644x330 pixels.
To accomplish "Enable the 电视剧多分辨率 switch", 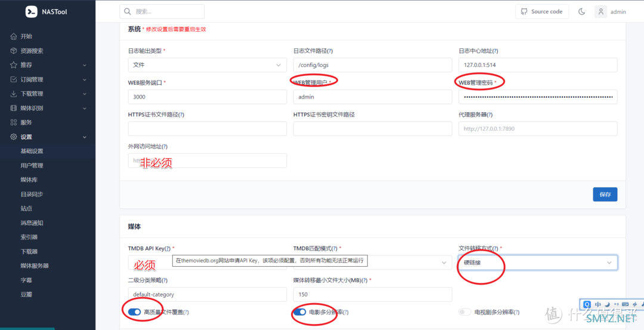I will tap(465, 312).
